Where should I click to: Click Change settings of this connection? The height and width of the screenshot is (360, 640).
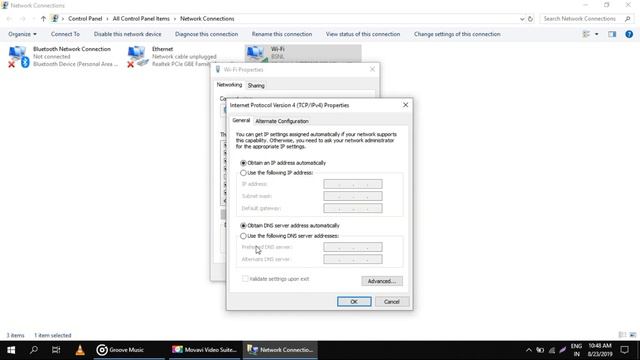click(x=457, y=34)
